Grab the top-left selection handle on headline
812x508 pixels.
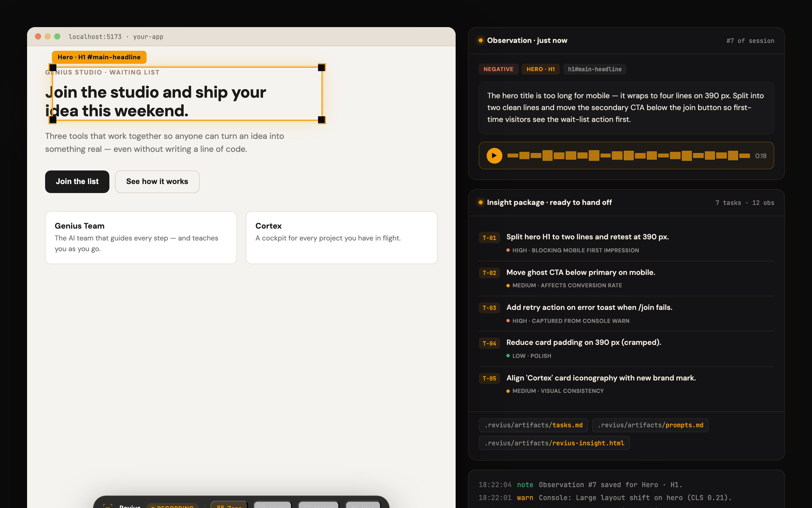point(53,67)
